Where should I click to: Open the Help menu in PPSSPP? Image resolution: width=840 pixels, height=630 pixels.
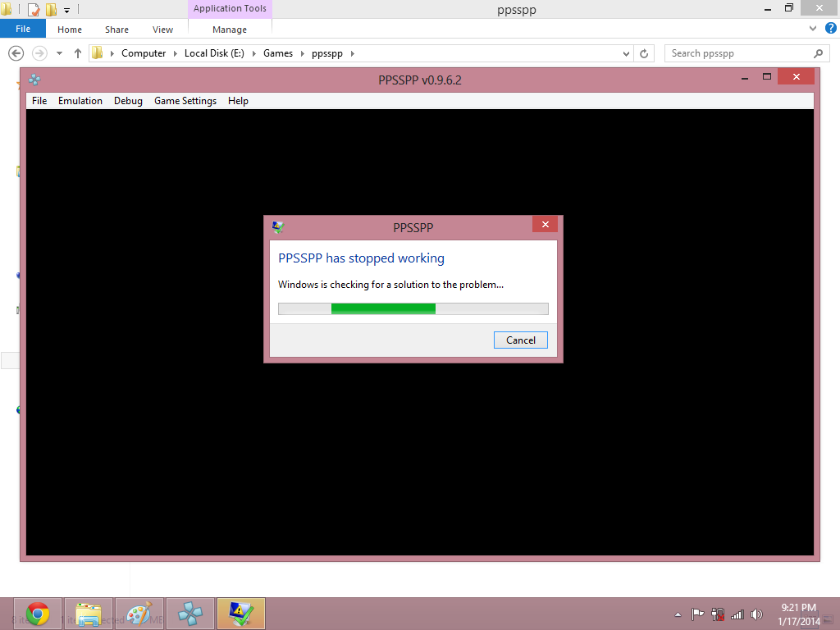click(x=238, y=101)
